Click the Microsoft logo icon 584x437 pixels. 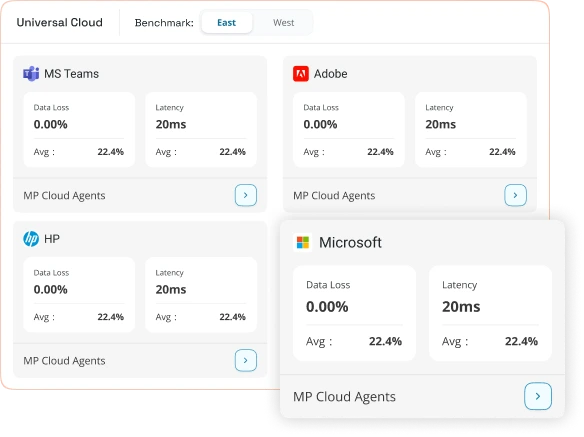[x=302, y=243]
